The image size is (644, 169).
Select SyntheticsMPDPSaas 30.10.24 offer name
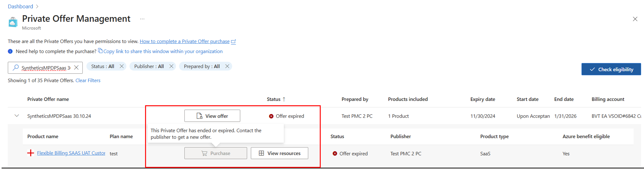(59, 116)
